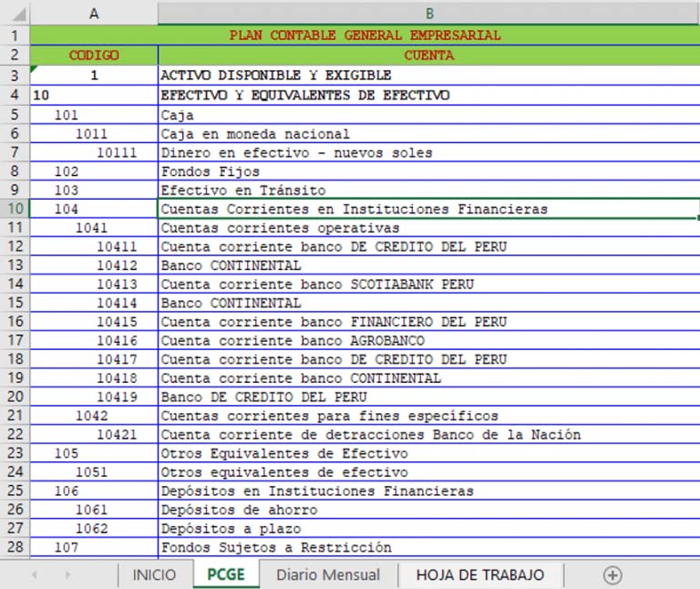Image resolution: width=700 pixels, height=589 pixels.
Task: Go to the HOJA DE TRABAJO tab
Action: (x=480, y=575)
